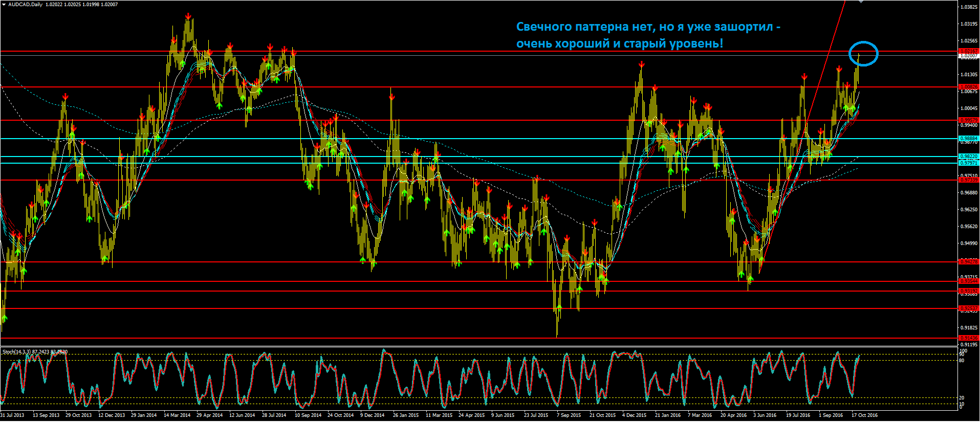
Task: Select the red 0.93192 level price label
Action: coord(969,291)
